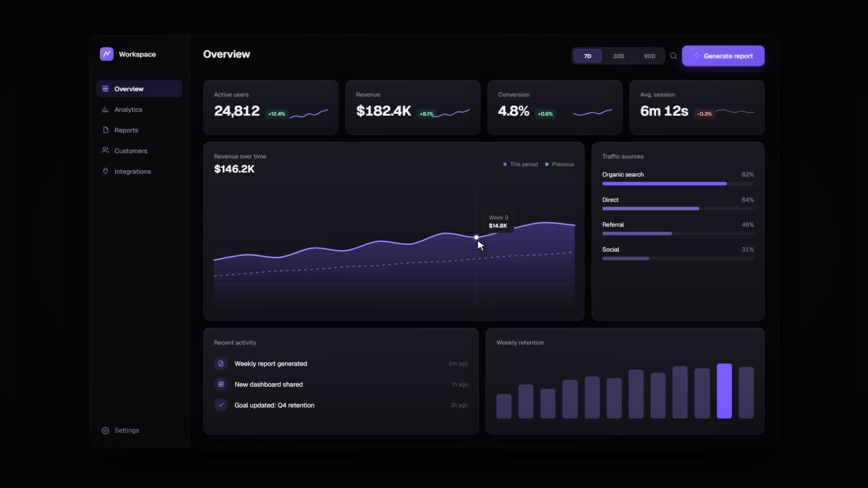868x488 pixels.
Task: Click the 4.8% conversion value
Action: (514, 111)
